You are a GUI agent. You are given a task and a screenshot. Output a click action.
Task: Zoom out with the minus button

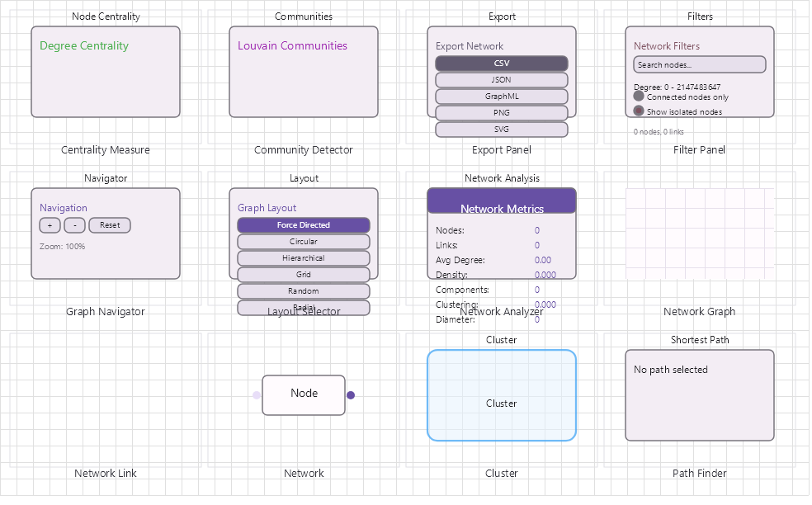(x=74, y=225)
